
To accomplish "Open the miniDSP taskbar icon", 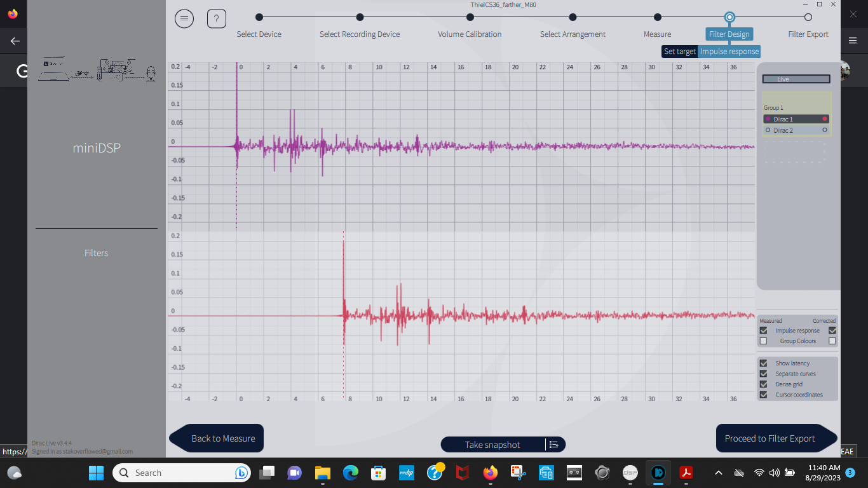I will pos(630,473).
